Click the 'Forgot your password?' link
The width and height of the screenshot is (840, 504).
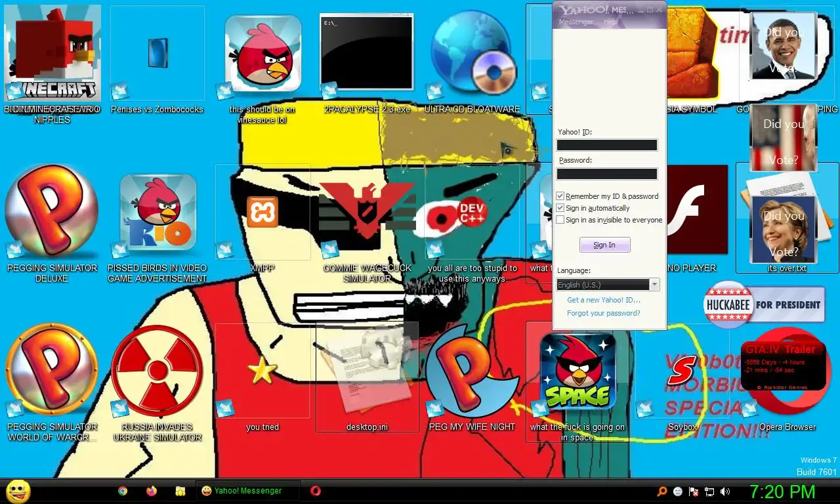(604, 313)
